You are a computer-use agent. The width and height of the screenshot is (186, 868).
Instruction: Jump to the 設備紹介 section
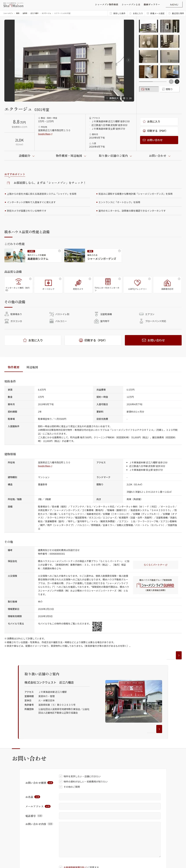[x=26, y=156]
